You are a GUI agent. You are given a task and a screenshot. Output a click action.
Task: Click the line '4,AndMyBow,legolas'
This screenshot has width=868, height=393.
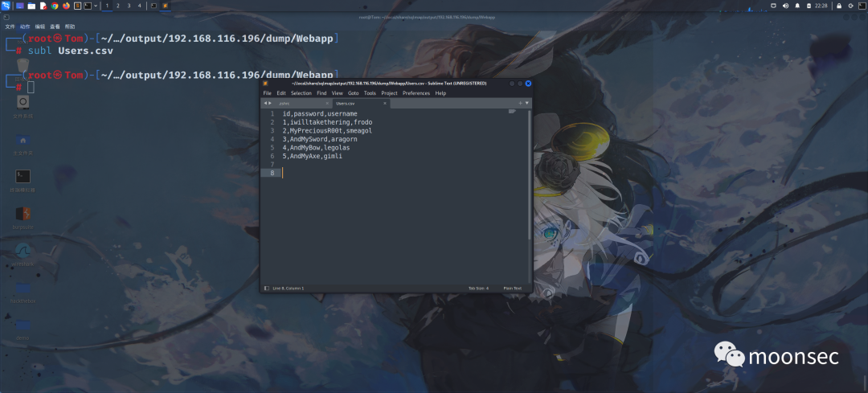(316, 148)
